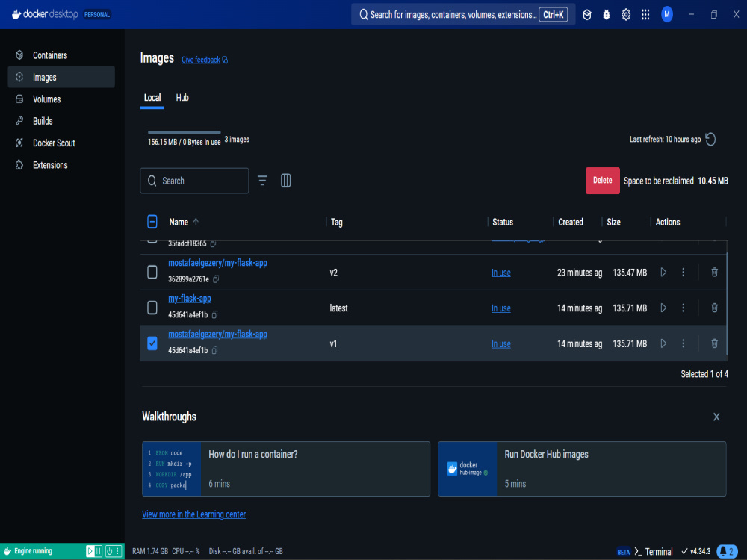Open the Give feedback link
The image size is (747, 560).
(205, 60)
